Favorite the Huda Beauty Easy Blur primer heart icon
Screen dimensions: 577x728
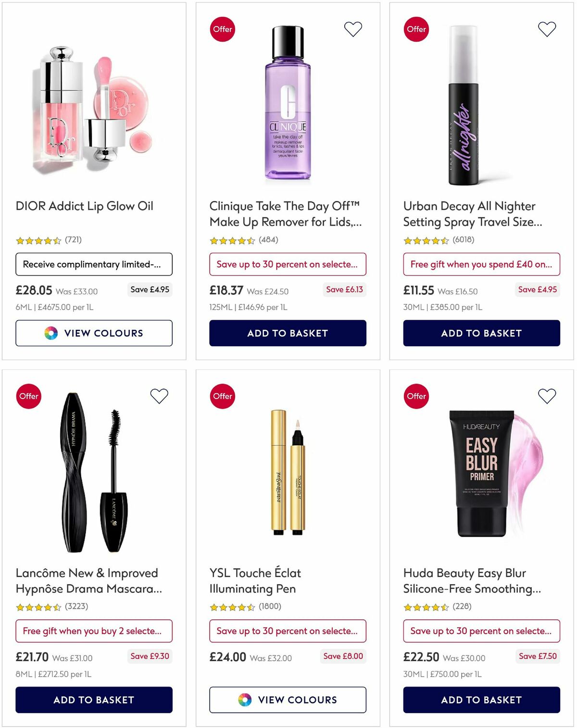(x=547, y=396)
